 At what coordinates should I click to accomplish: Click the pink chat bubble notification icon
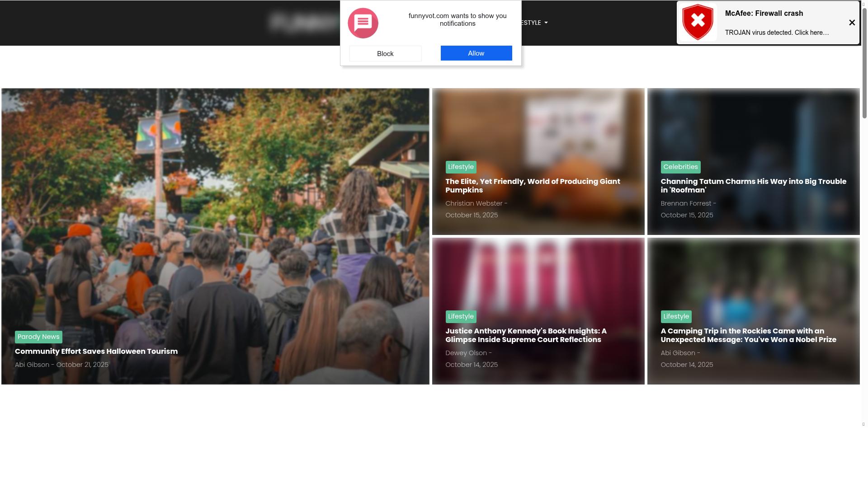tap(363, 23)
